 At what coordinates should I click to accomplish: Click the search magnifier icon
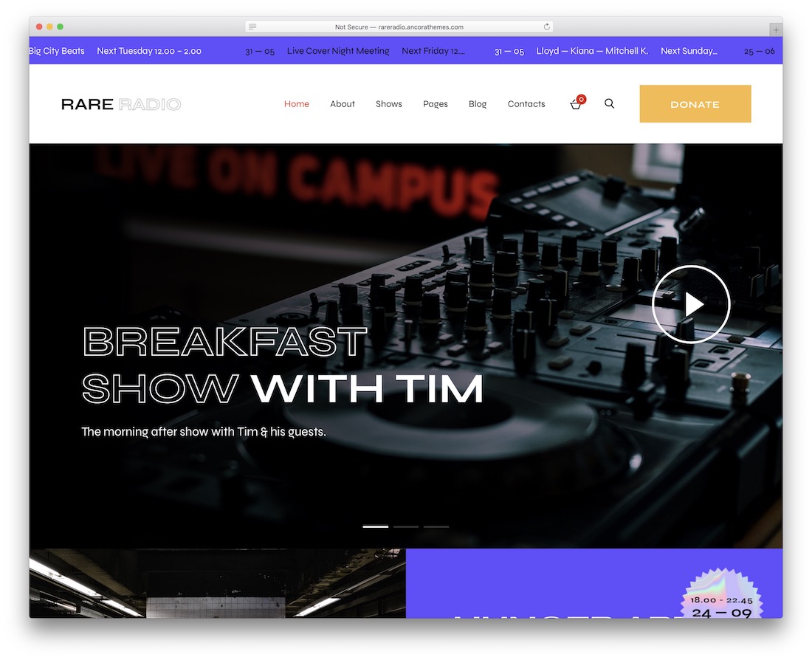click(x=610, y=103)
